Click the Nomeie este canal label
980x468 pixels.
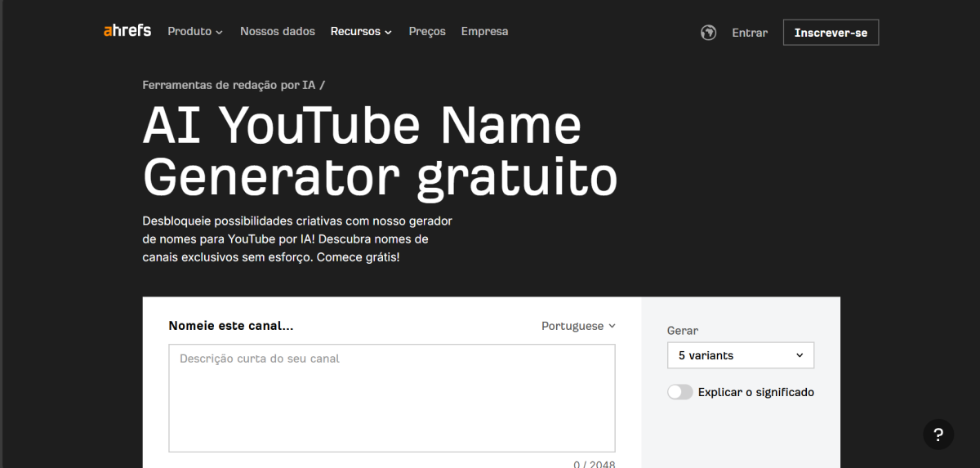click(231, 326)
